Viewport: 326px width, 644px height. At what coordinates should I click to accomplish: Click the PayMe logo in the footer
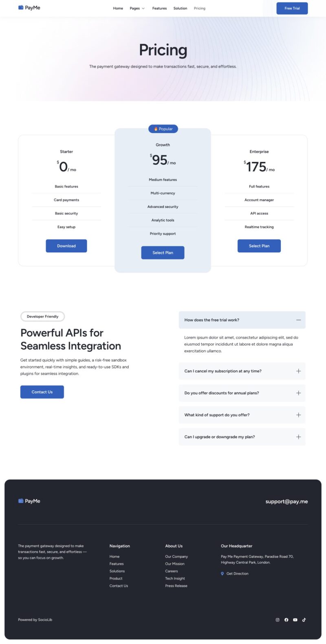pos(29,501)
